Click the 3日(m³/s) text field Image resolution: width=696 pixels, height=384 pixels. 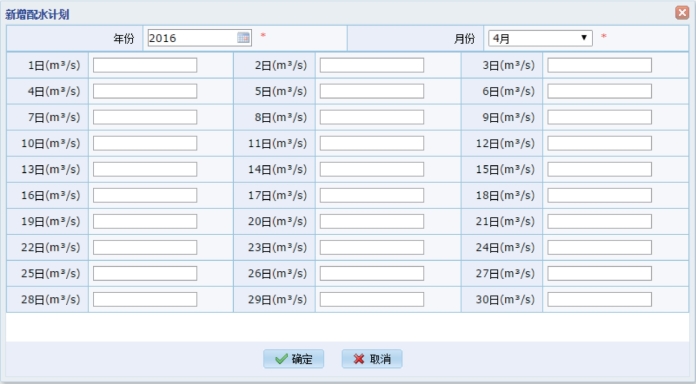coord(599,65)
